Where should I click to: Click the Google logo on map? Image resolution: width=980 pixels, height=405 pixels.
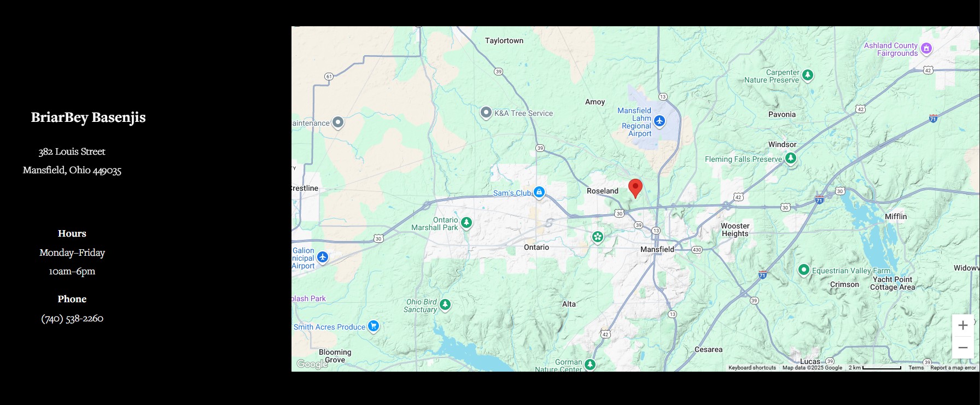click(312, 364)
